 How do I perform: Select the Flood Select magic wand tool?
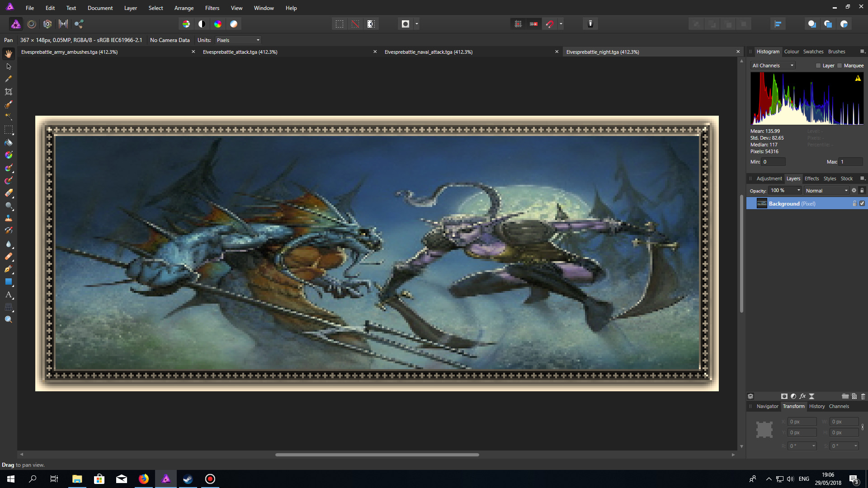click(x=9, y=117)
